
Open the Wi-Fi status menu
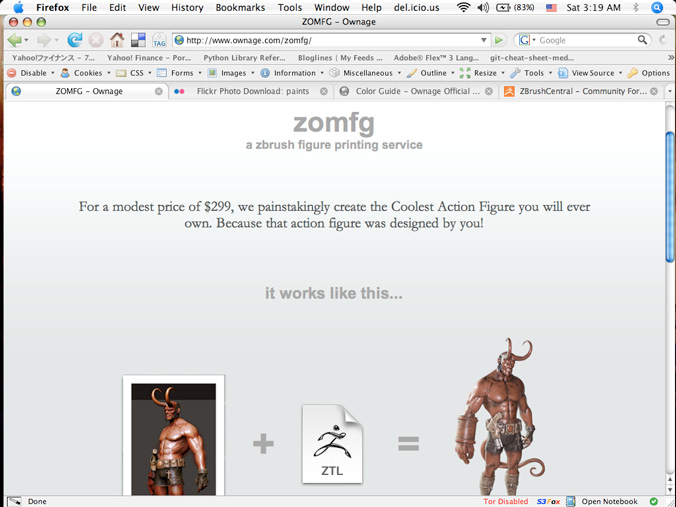(x=463, y=7)
